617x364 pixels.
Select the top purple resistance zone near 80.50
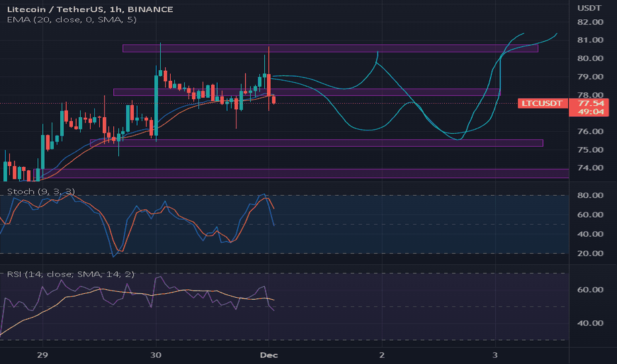(330, 48)
